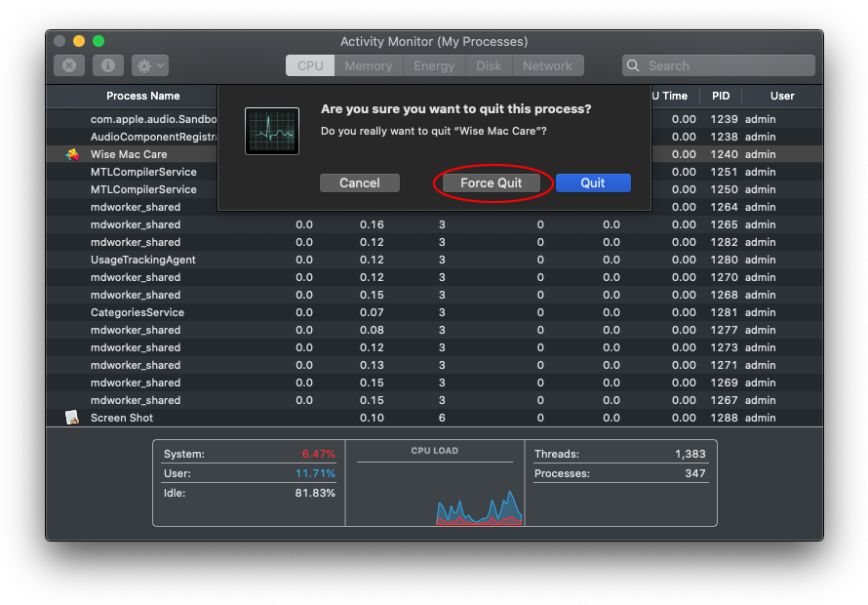This screenshot has height=605, width=868.
Task: Click PID value 1240
Action: pyautogui.click(x=724, y=154)
